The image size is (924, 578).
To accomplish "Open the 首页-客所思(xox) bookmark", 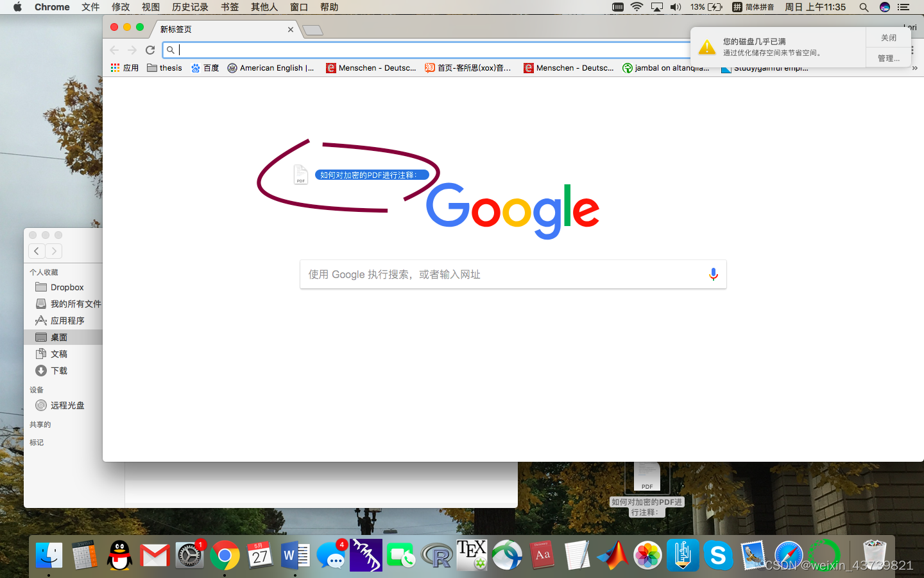I will coord(468,67).
